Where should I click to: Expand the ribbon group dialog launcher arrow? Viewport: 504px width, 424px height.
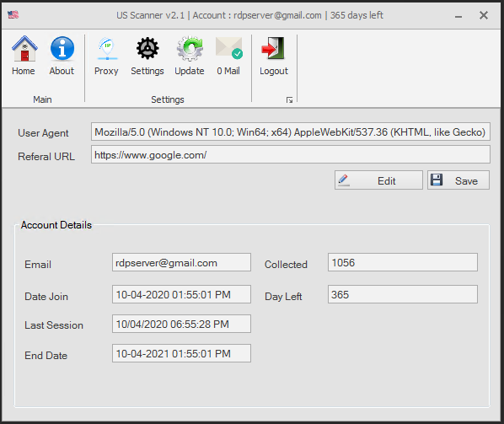click(289, 100)
